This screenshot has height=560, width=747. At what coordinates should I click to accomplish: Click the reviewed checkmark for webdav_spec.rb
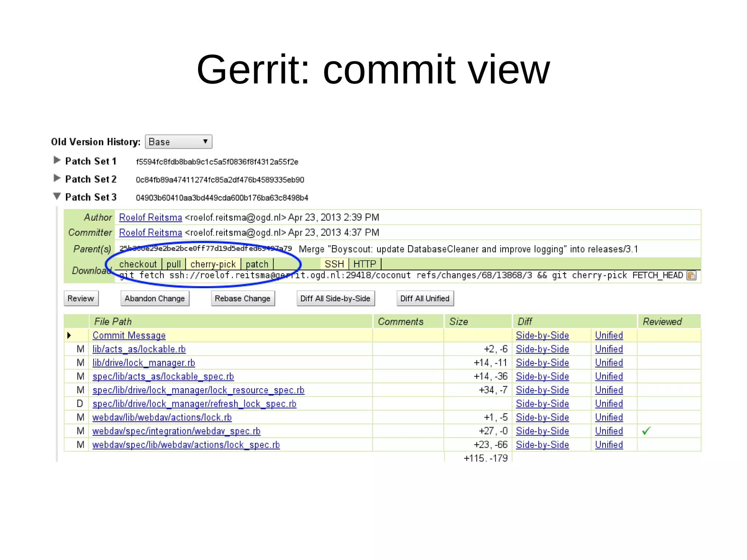tap(646, 431)
